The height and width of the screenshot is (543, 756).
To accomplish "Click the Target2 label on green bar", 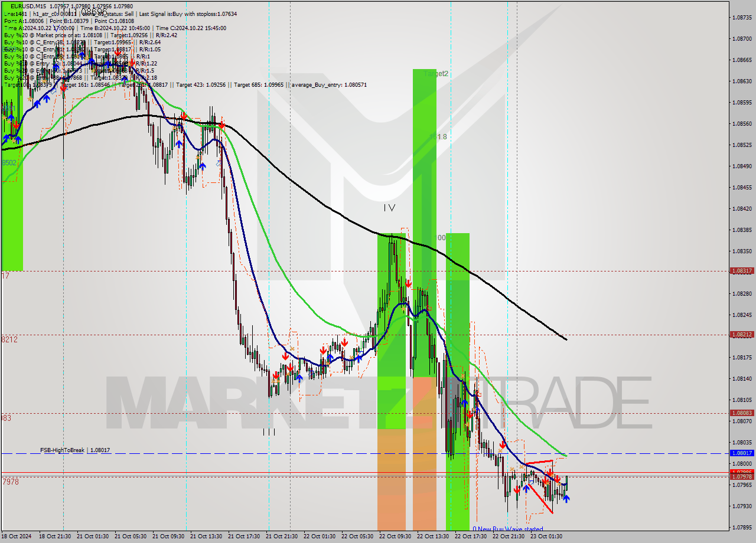I will click(x=436, y=74).
